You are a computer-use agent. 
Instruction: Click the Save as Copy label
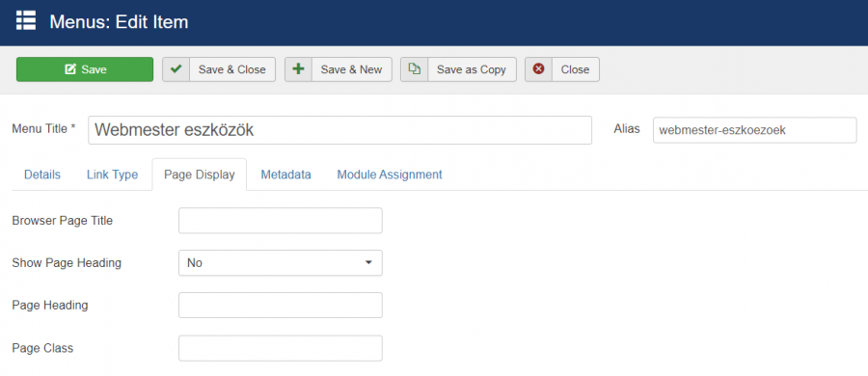(472, 69)
